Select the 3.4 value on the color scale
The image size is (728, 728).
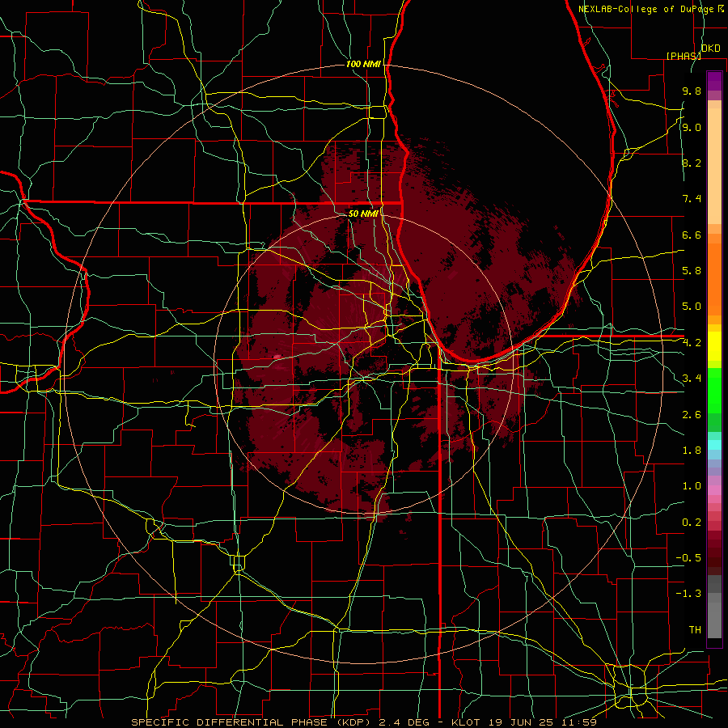tap(692, 379)
